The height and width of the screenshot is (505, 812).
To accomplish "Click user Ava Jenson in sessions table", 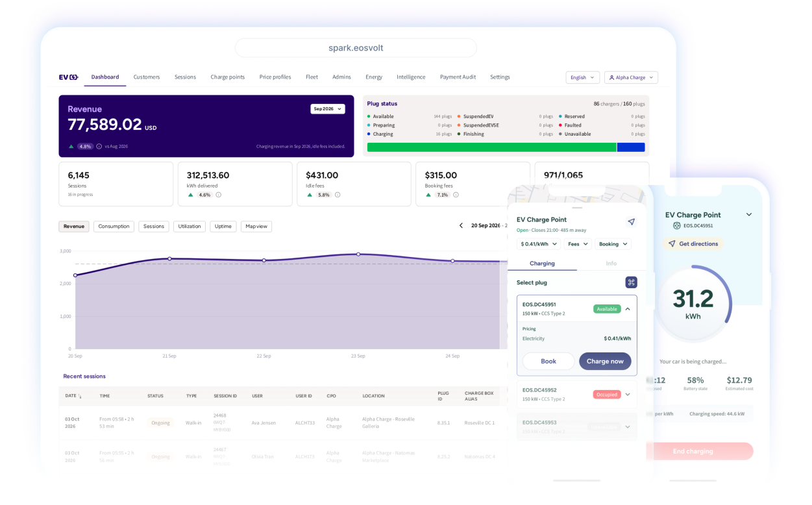I will pyautogui.click(x=264, y=423).
